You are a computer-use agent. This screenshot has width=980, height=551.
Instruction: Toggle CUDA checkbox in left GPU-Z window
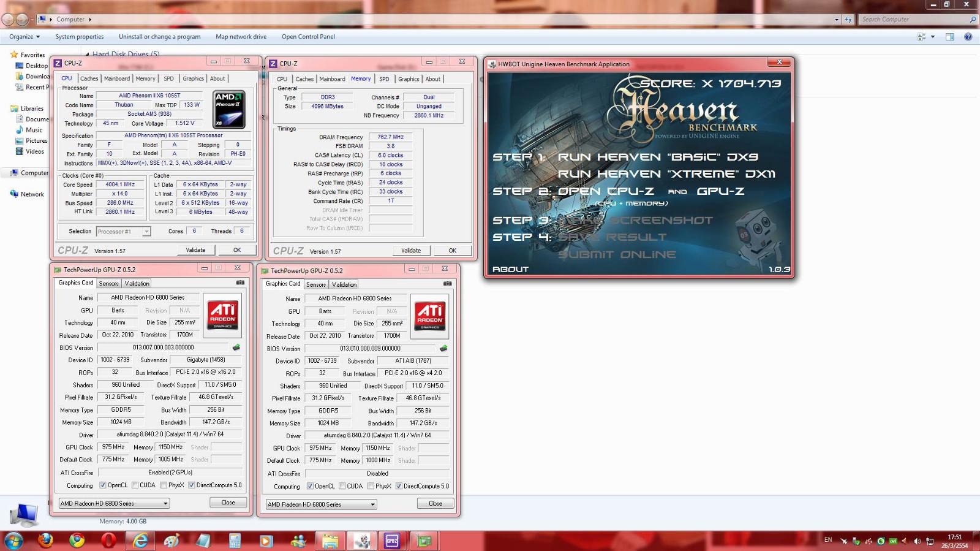coord(135,485)
